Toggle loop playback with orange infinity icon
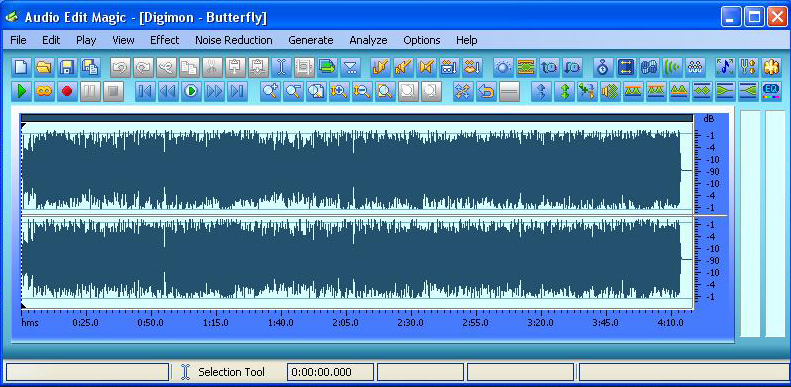This screenshot has width=791, height=387. point(44,91)
